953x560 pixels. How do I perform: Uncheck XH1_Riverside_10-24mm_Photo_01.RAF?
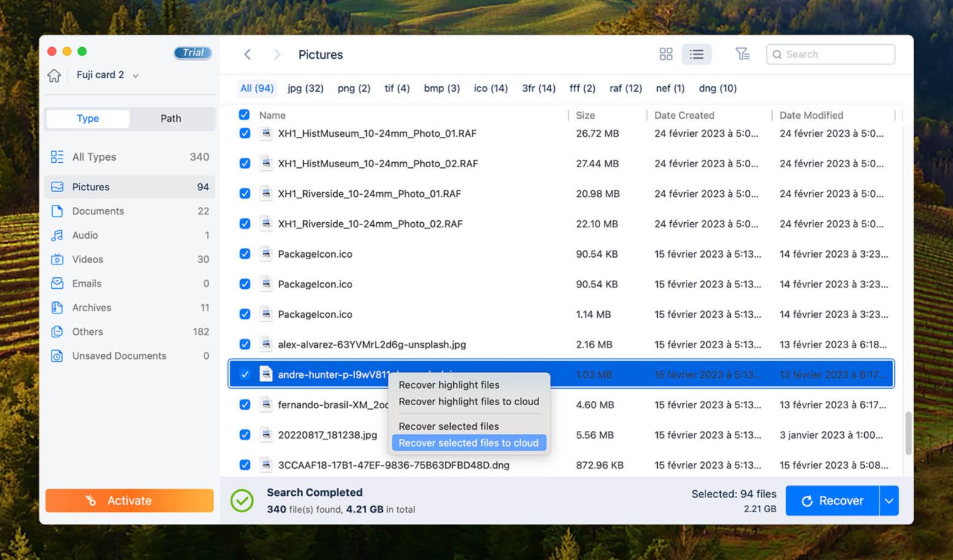(x=244, y=193)
